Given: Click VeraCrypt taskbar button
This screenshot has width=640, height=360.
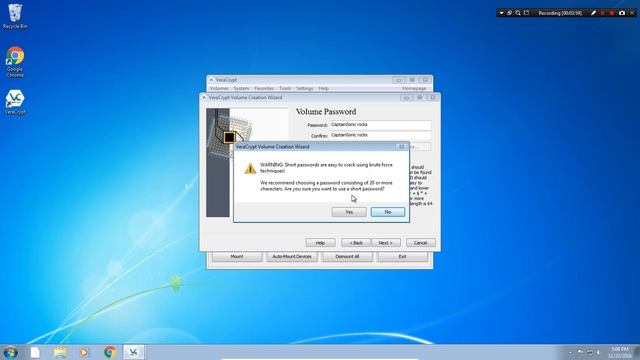Looking at the screenshot, I should pyautogui.click(x=133, y=352).
